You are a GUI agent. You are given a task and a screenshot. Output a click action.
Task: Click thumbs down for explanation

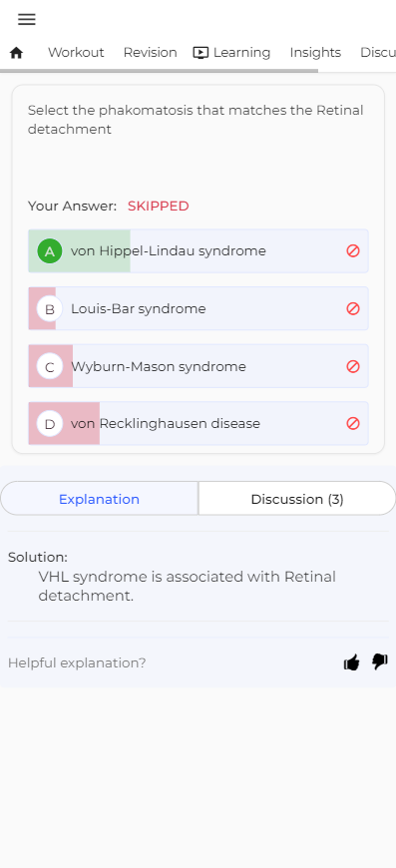tap(380, 662)
